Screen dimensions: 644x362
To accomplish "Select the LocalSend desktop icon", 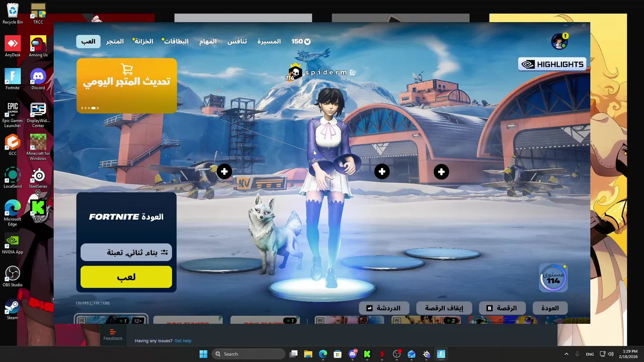I will (13, 177).
